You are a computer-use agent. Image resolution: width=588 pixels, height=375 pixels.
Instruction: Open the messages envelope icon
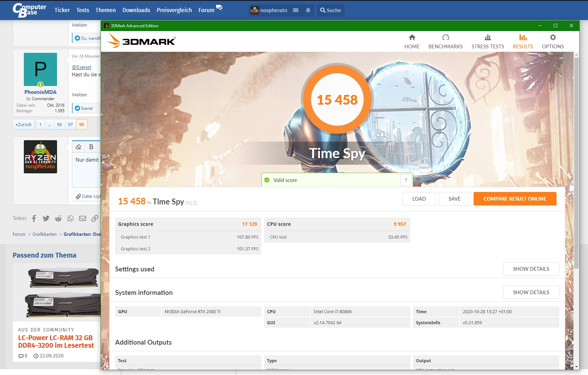pyautogui.click(x=296, y=10)
